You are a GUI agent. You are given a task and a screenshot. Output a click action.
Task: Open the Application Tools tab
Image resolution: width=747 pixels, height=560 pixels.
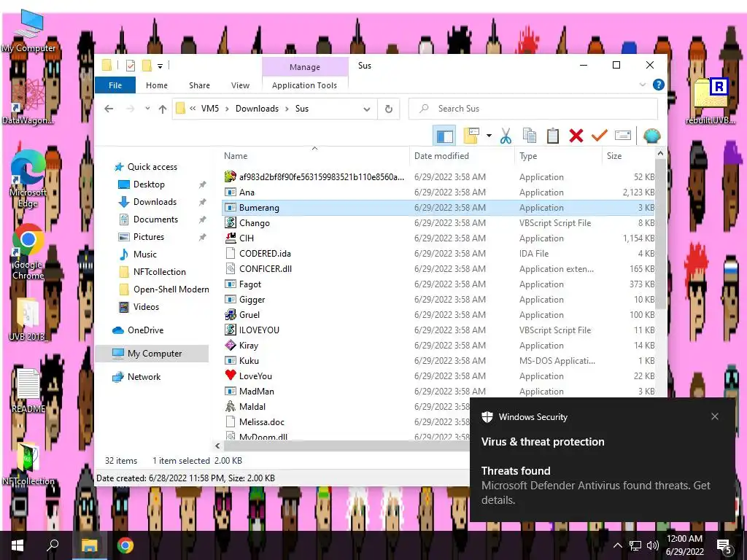[x=304, y=85]
